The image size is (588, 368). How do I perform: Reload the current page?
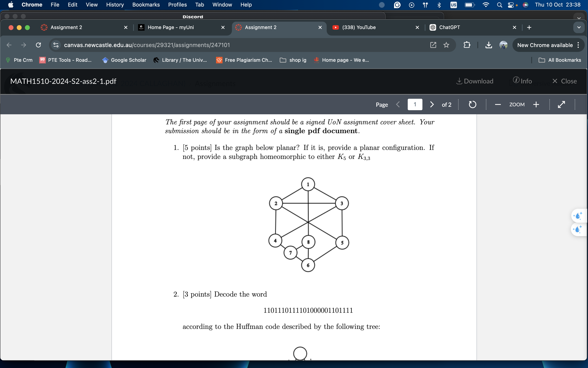pos(38,45)
